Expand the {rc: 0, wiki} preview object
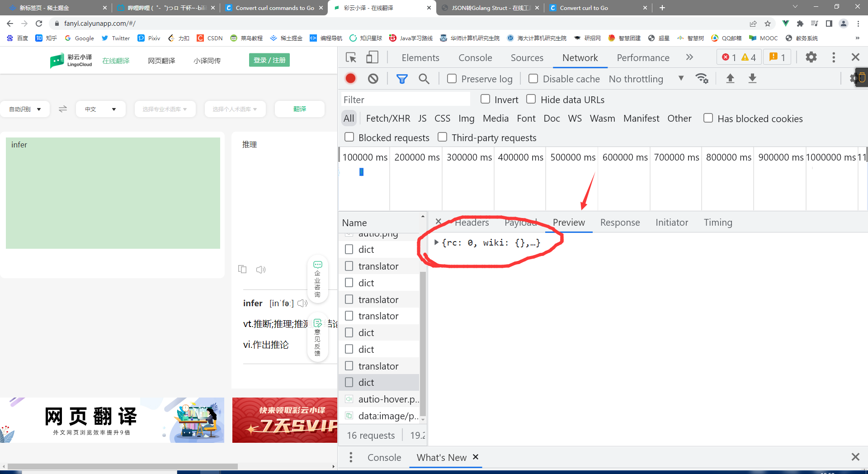 (x=436, y=242)
